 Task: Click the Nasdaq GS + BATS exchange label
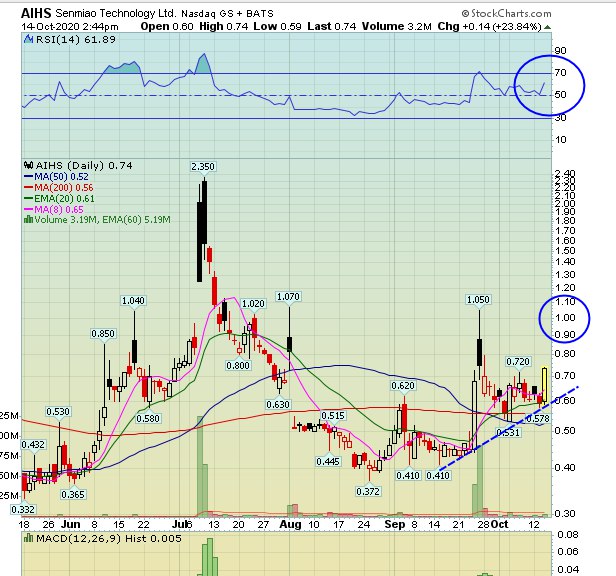click(227, 14)
